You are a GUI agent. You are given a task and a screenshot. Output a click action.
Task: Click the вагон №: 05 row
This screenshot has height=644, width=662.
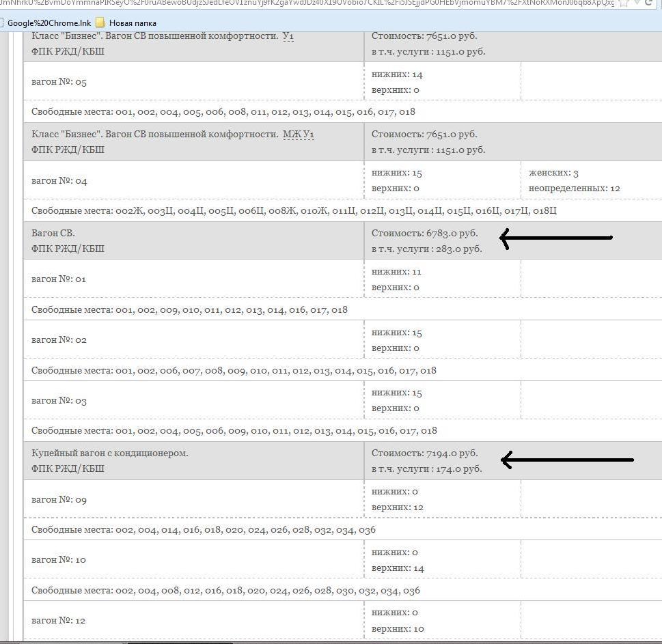coord(59,82)
